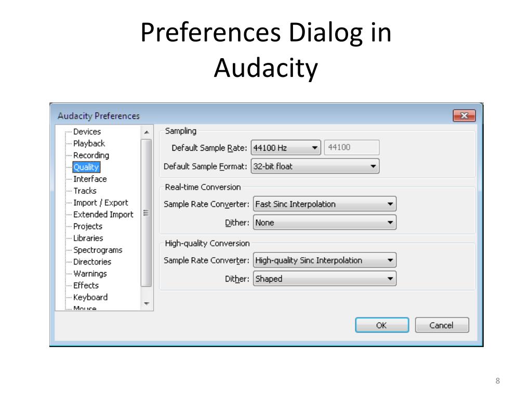Select Devices in the preferences list
Viewport: 532px width, 399px height.
point(87,131)
